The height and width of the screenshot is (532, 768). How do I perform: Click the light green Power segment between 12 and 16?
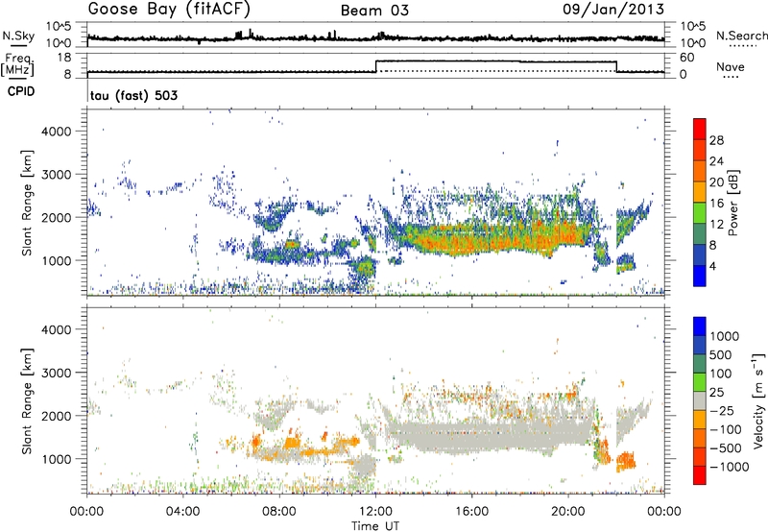[x=700, y=212]
